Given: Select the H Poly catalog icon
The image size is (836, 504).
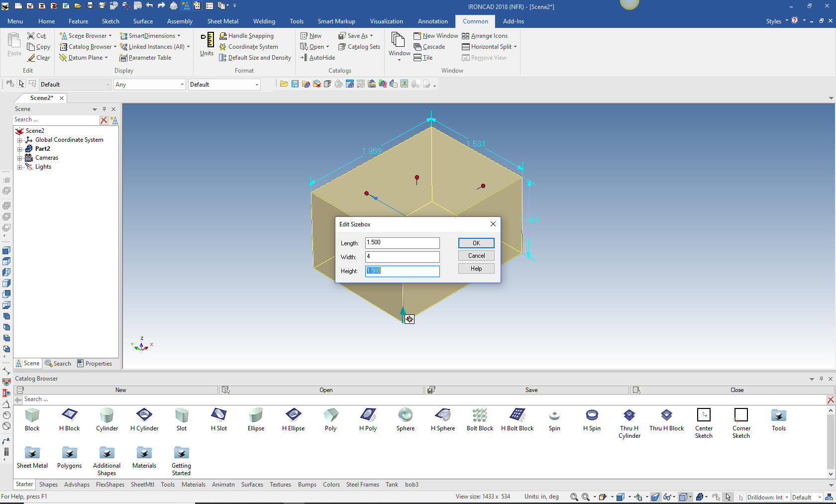Looking at the screenshot, I should point(368,415).
